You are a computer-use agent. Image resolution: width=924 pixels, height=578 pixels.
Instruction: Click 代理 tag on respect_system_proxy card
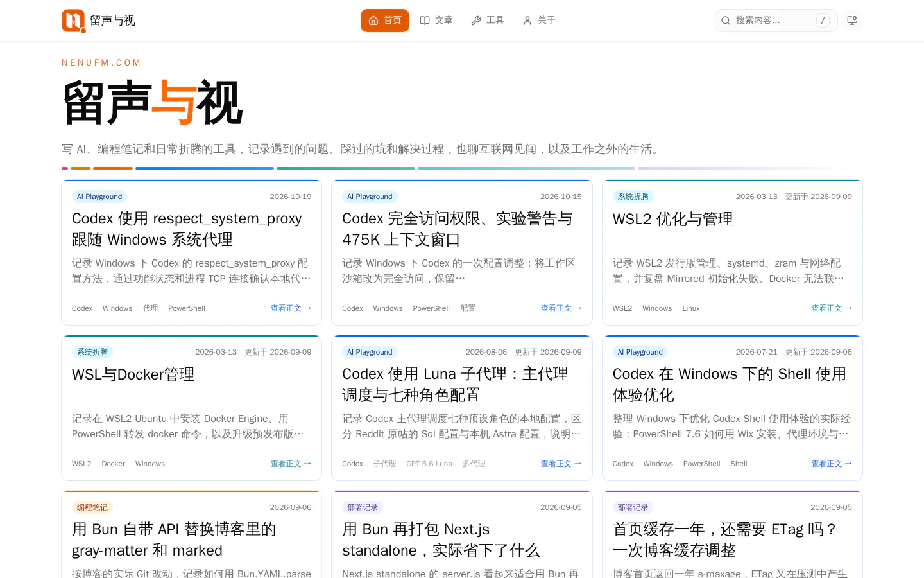[x=150, y=308]
